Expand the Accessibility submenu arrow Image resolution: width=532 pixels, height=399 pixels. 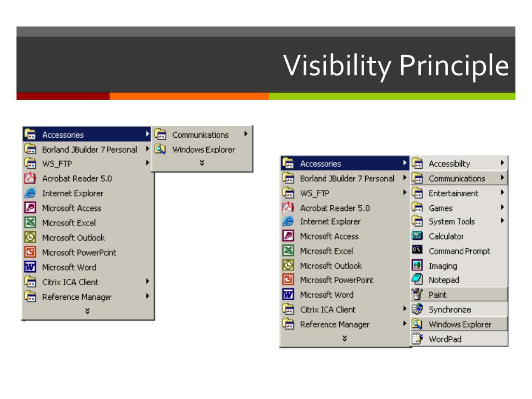[502, 163]
